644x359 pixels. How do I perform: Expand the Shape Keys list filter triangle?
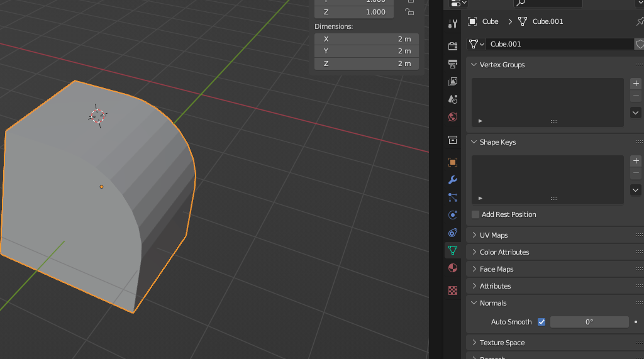480,199
